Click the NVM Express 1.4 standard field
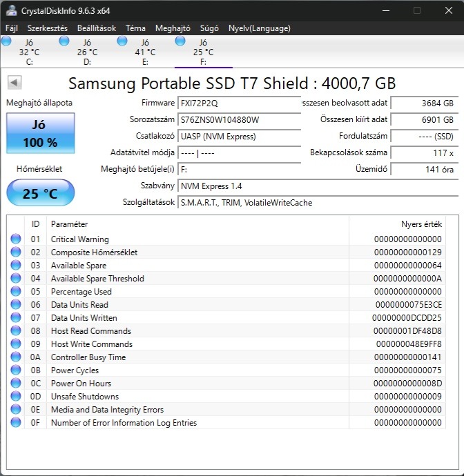 [318, 186]
